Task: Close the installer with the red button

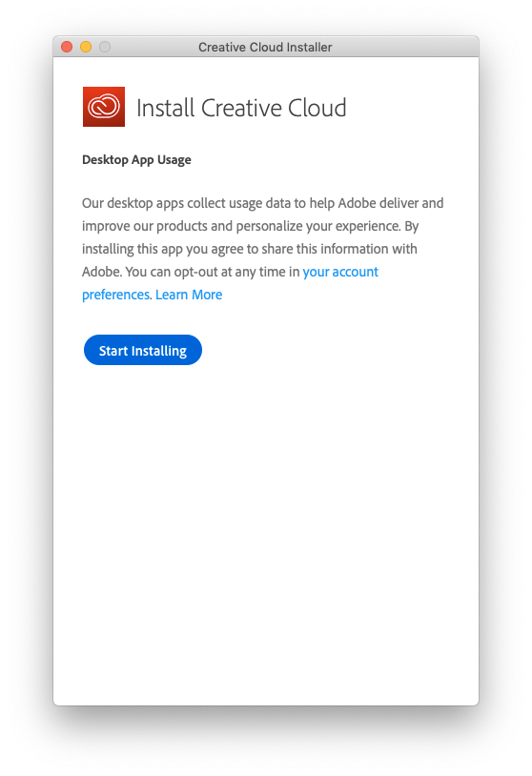Action: (67, 47)
